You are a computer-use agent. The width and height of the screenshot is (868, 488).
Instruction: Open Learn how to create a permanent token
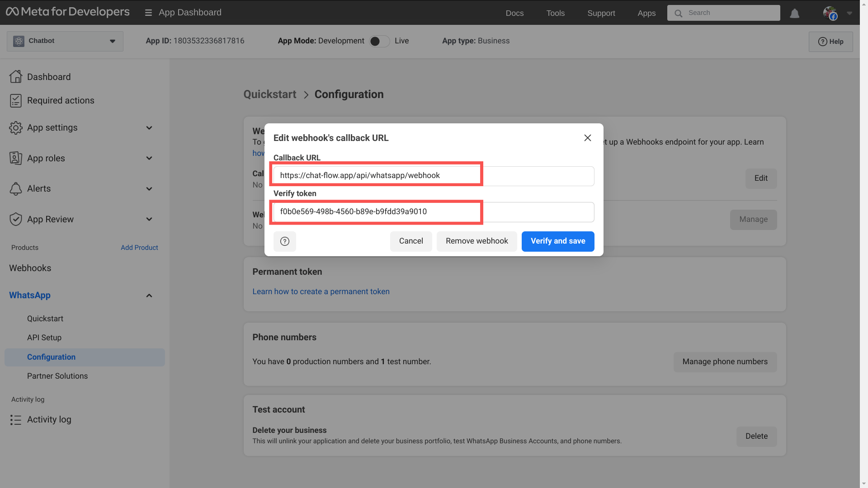(x=321, y=292)
